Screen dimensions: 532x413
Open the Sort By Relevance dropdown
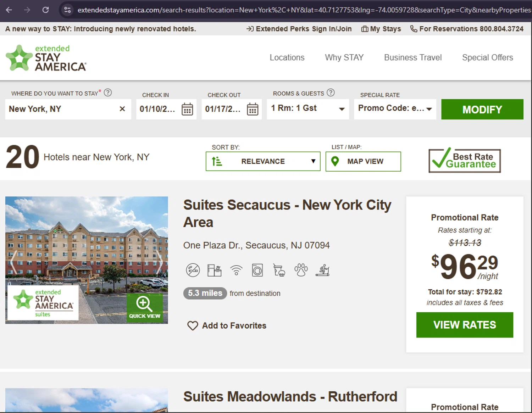point(263,161)
